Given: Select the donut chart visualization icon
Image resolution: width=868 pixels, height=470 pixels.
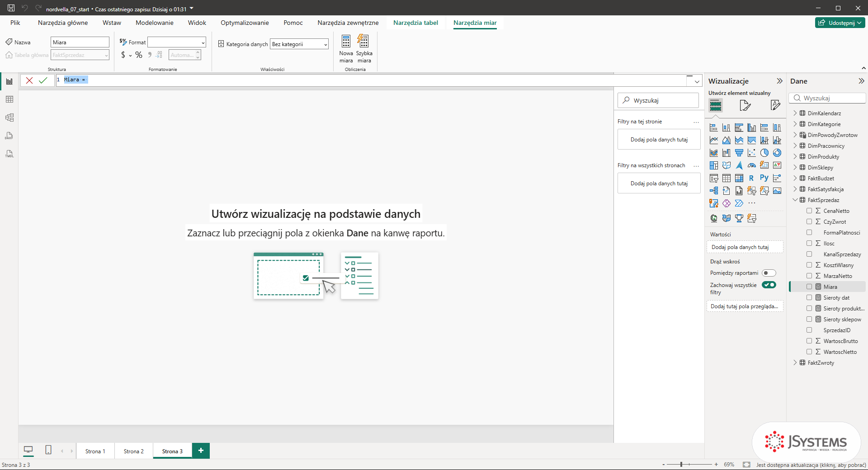Looking at the screenshot, I should click(x=777, y=153).
